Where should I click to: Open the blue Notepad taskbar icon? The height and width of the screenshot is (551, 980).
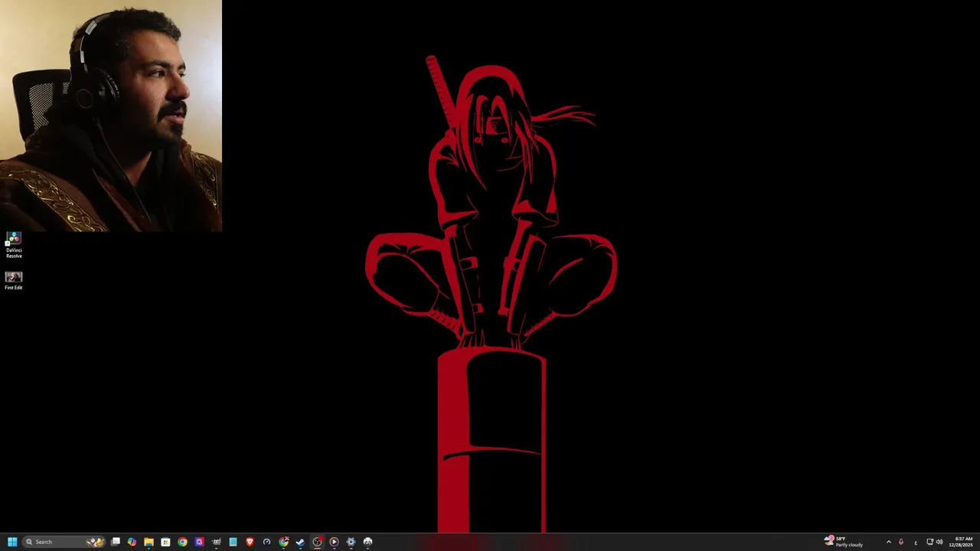tap(233, 542)
